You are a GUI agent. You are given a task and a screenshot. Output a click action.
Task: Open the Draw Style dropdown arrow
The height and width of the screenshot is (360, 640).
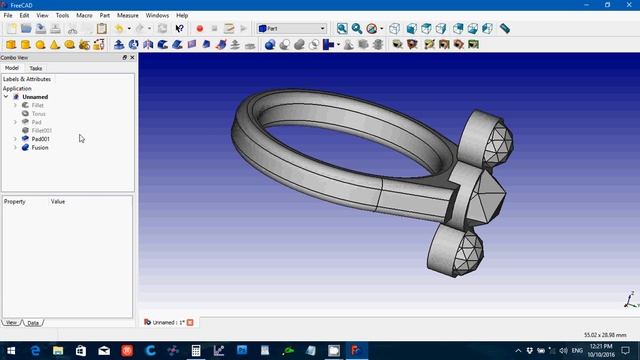tap(382, 29)
